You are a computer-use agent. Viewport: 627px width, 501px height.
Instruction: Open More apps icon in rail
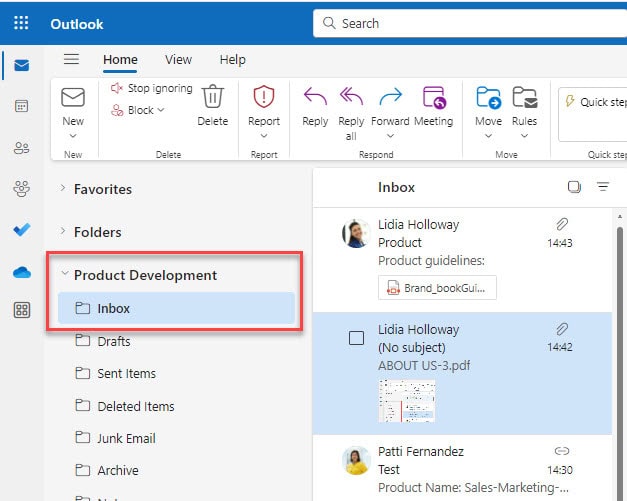(22, 310)
